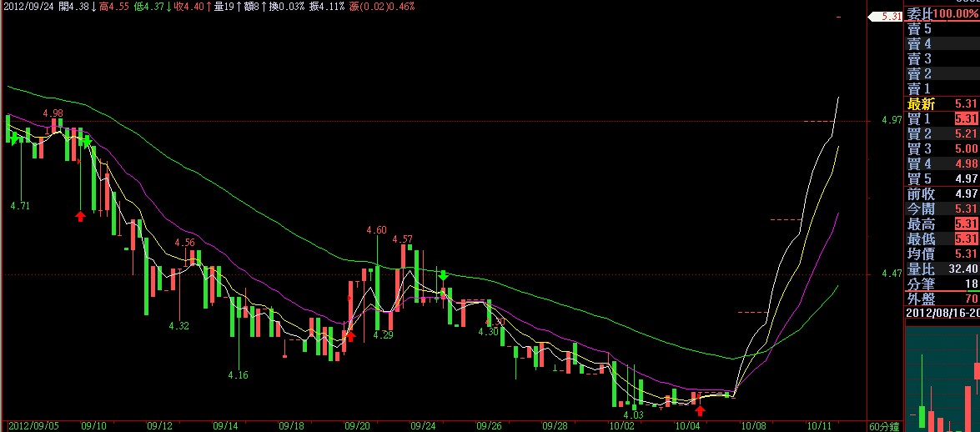Click the 最高 high price row
The height and width of the screenshot is (432, 980).
click(x=942, y=224)
